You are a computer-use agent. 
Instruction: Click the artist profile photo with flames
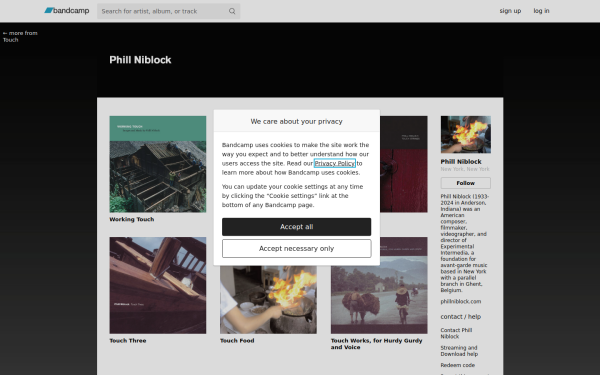click(465, 134)
